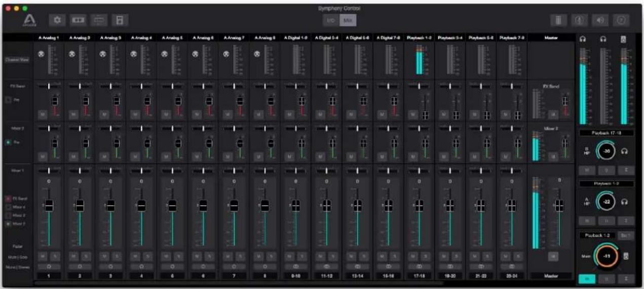
Task: Toggle the Pre checkbox for Mixer 2
Action: (x=9, y=142)
